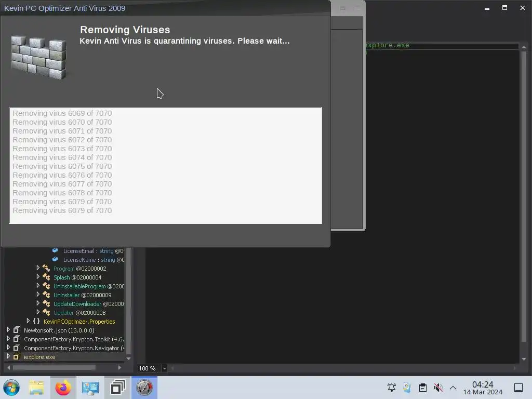Image resolution: width=532 pixels, height=399 pixels.
Task: Click the Uninstaller class icon
Action: [x=46, y=295]
